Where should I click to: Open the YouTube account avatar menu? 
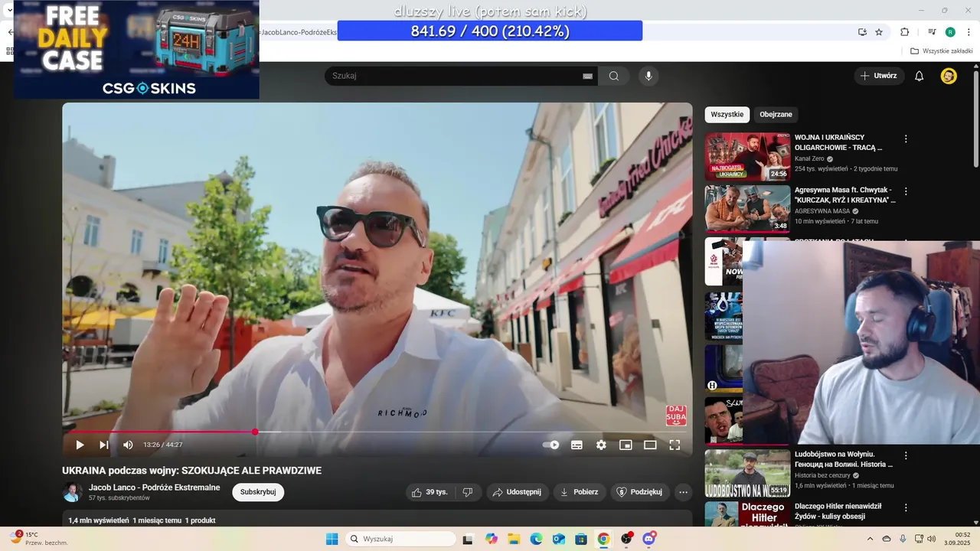(x=949, y=76)
